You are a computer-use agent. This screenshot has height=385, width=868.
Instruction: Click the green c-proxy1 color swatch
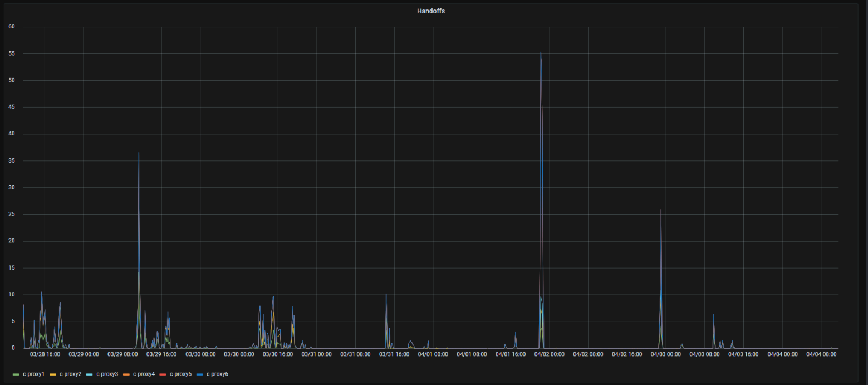pyautogui.click(x=16, y=374)
